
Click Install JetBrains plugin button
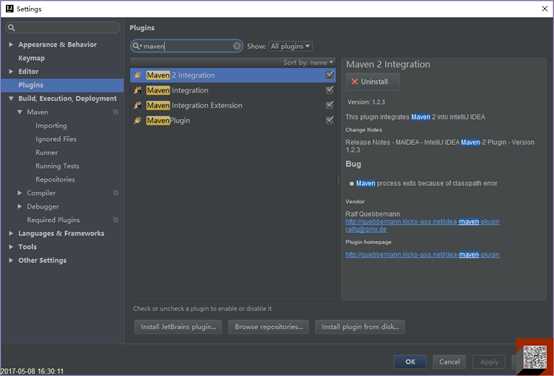point(178,327)
